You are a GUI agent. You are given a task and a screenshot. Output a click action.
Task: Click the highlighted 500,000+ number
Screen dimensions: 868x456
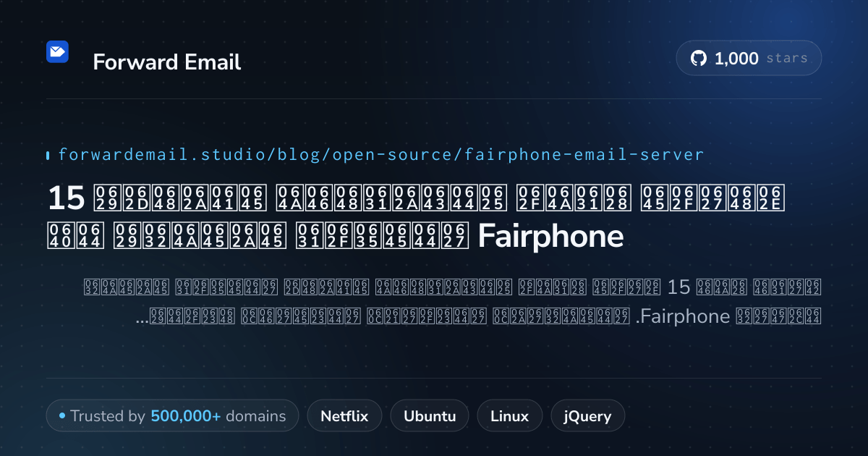186,416
